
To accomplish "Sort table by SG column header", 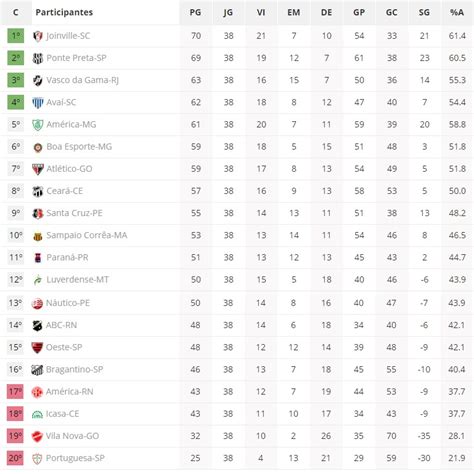I will tap(424, 12).
